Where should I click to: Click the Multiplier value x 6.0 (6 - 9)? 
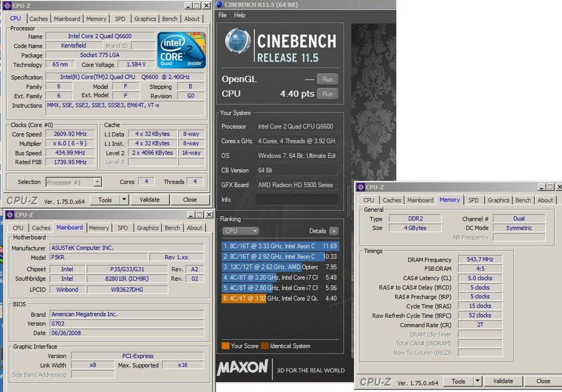(x=70, y=143)
